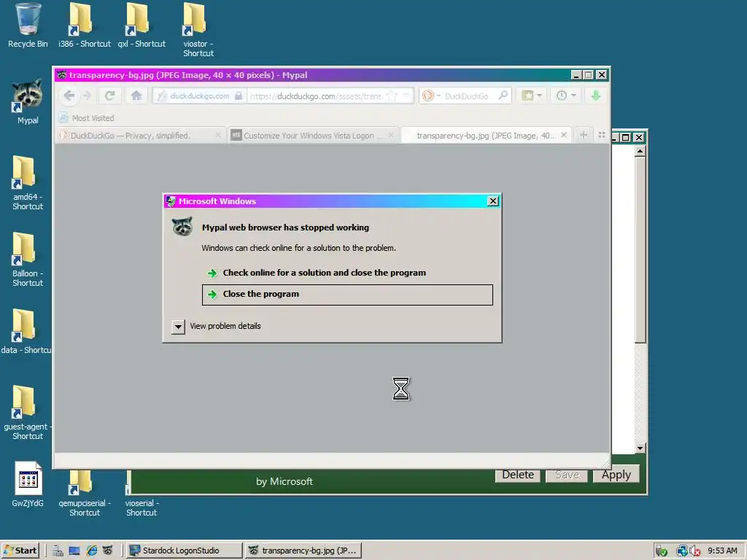Click LogonStudio scrollbar down arrow
Viewport: 747px width, 560px height.
[x=640, y=448]
